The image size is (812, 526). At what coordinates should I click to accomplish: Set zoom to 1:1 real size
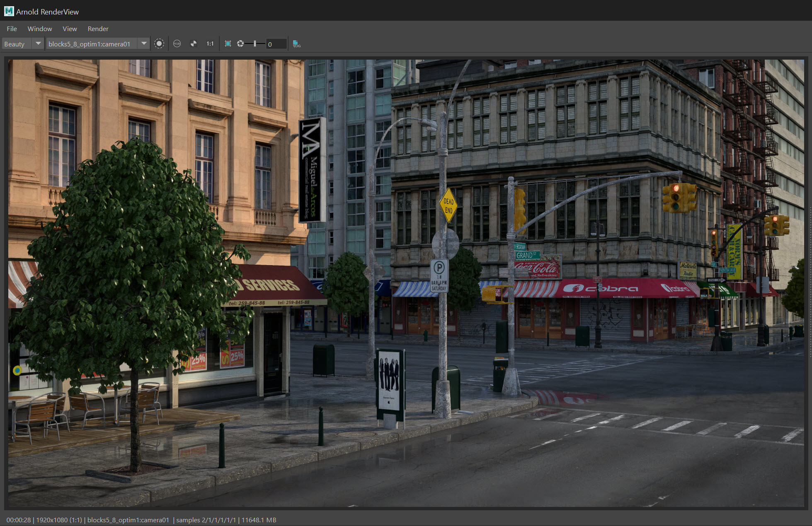[210, 43]
